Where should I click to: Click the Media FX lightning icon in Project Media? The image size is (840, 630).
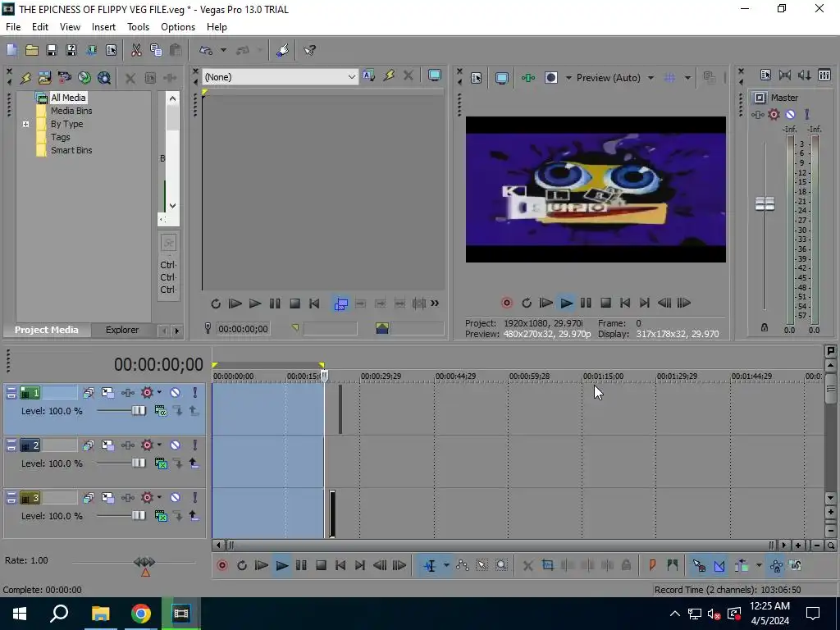pyautogui.click(x=25, y=78)
